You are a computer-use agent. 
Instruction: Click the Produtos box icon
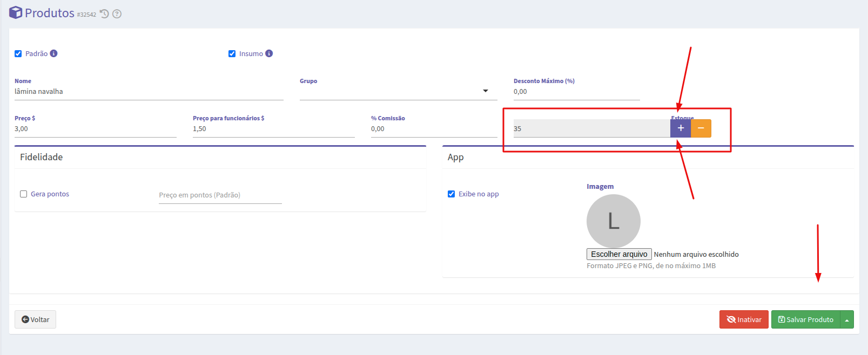(x=16, y=12)
